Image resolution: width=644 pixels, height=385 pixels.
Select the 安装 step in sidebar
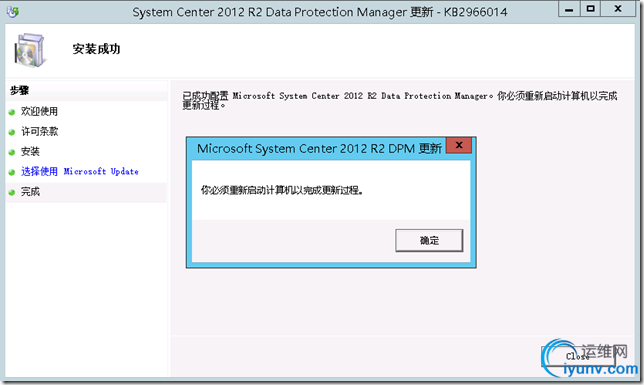(30, 152)
